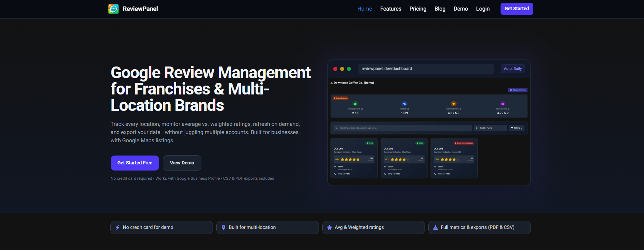Click the purple Weighted Avg chart icon
Viewport: 644px width, 250px height.
click(x=503, y=104)
